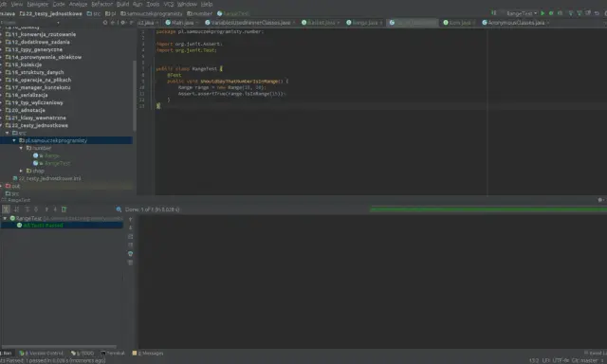
Task: Open test history magnifier icon
Action: pyautogui.click(x=119, y=209)
